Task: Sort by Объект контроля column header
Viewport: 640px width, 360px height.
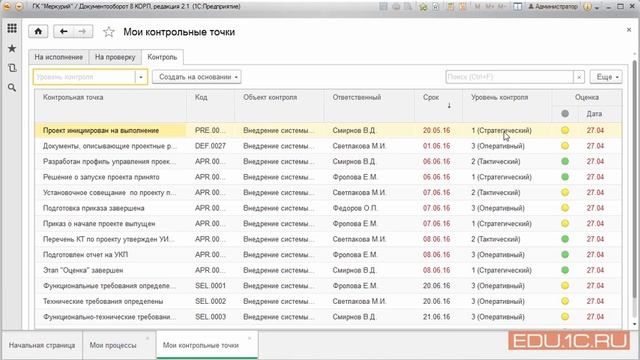Action: [x=279, y=105]
